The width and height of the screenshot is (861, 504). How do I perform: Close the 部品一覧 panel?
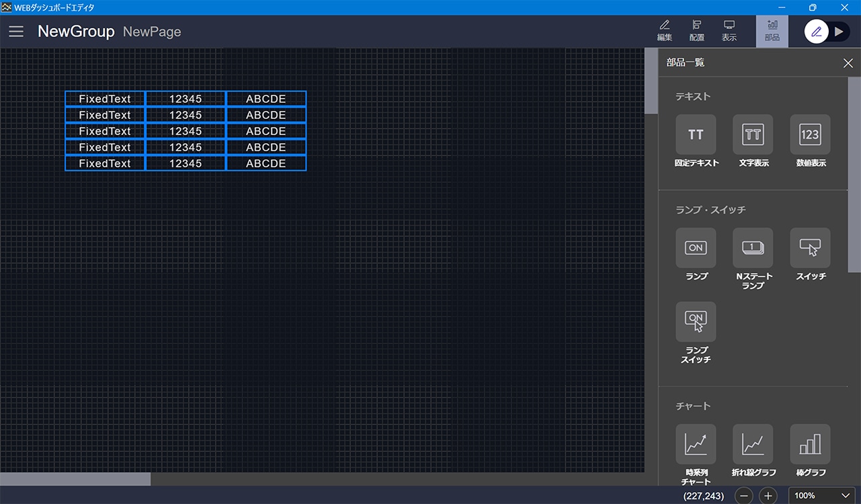coord(848,63)
